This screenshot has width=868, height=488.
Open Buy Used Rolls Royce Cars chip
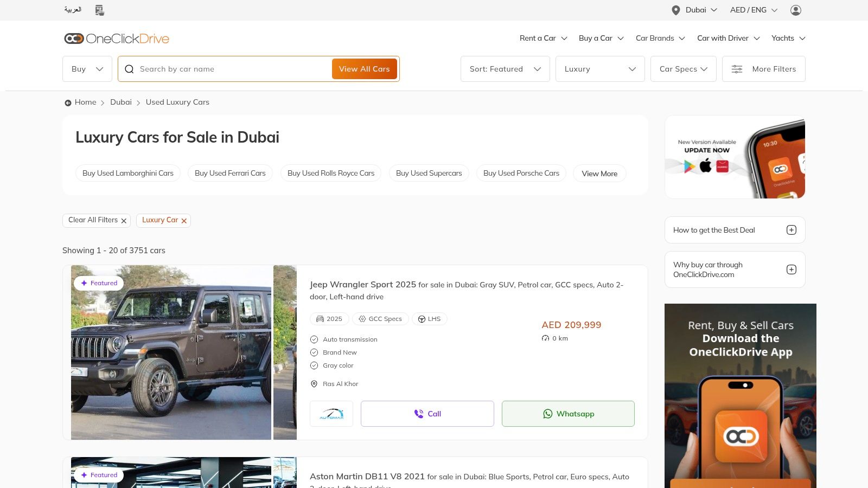[x=331, y=173]
